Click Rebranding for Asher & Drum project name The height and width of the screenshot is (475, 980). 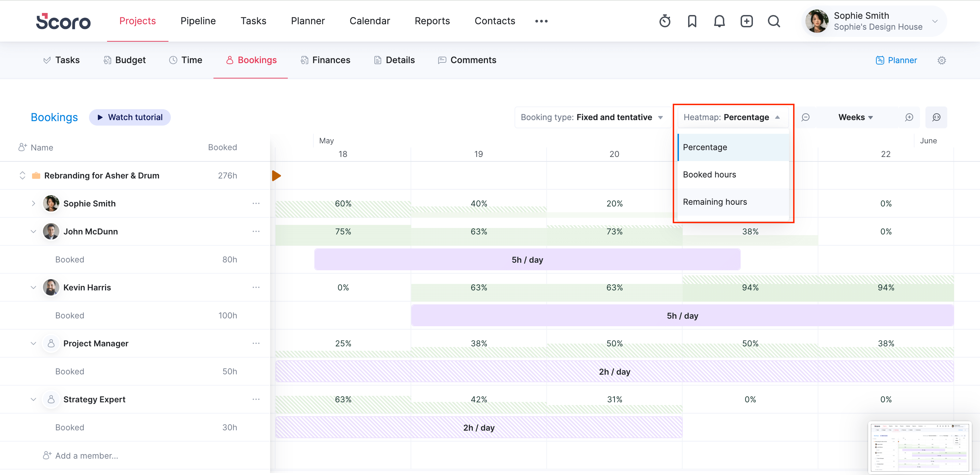[102, 175]
